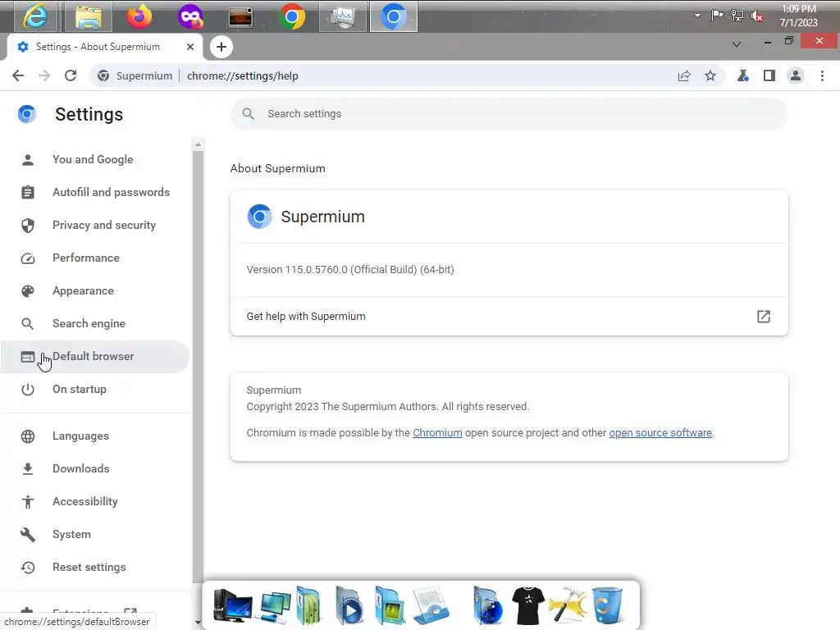Open the tab search dropdown
840x630 pixels.
737,44
